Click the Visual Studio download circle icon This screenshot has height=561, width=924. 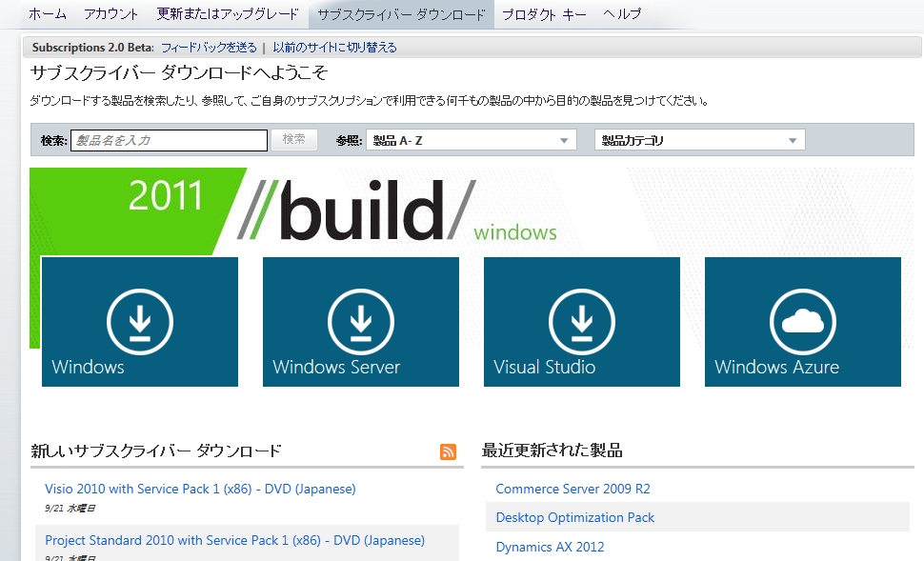(582, 322)
